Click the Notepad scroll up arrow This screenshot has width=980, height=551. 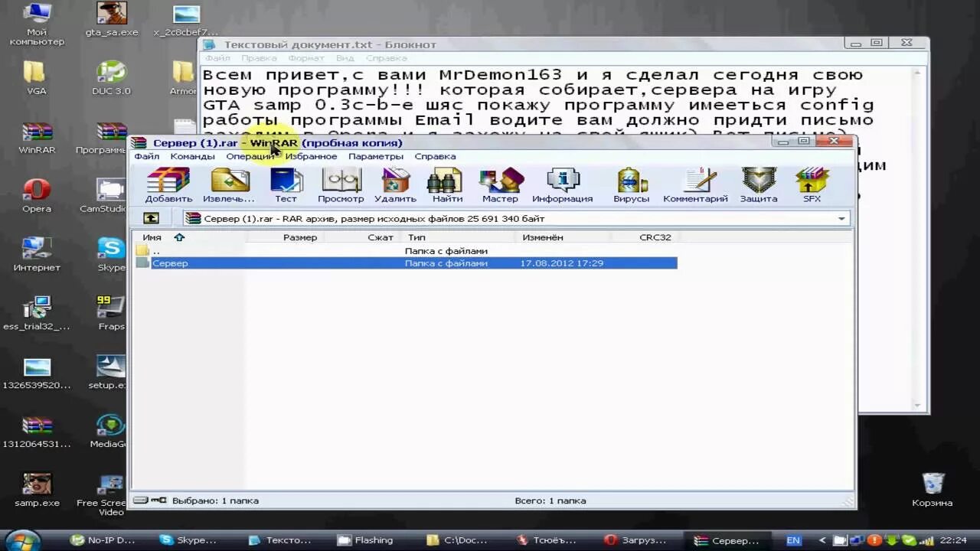(x=917, y=73)
